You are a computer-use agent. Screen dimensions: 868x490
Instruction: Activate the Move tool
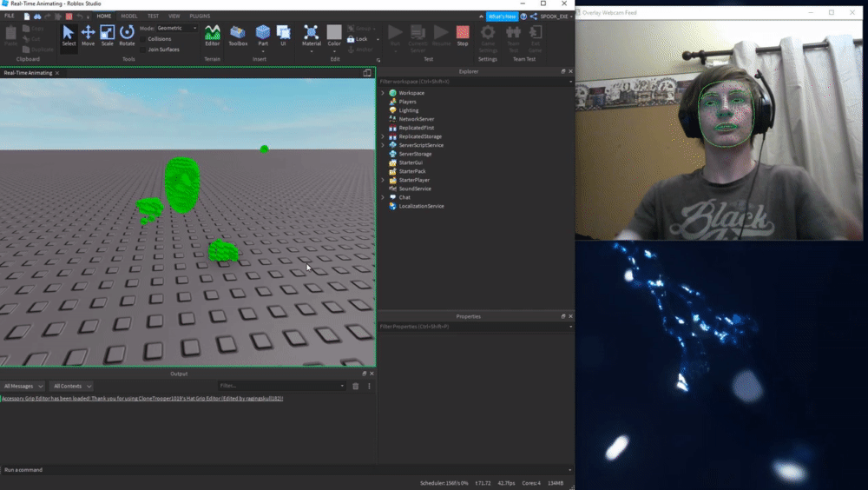tap(88, 36)
